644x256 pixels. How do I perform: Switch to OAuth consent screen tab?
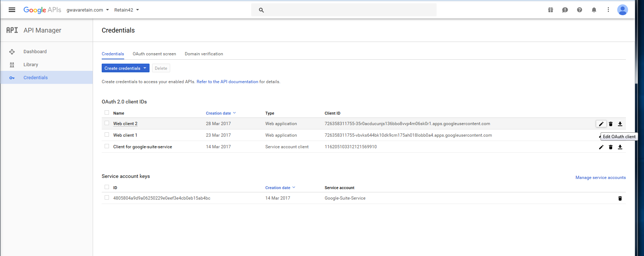pyautogui.click(x=154, y=54)
